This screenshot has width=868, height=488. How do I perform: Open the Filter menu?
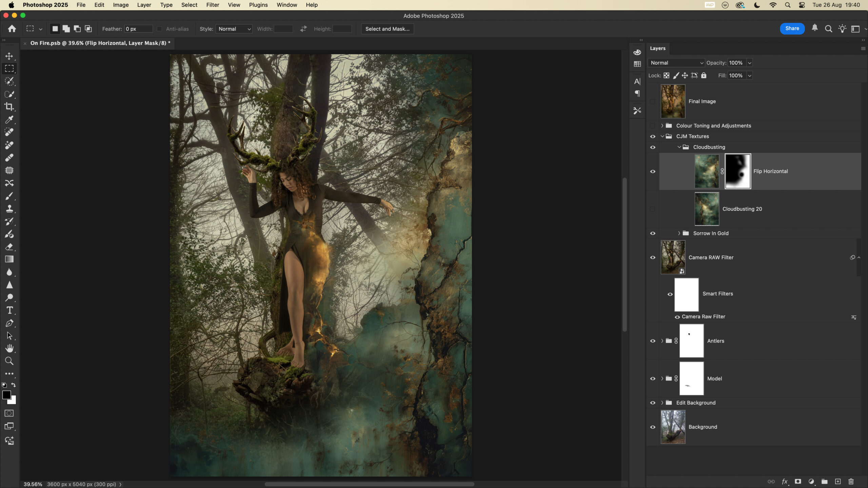tap(213, 5)
